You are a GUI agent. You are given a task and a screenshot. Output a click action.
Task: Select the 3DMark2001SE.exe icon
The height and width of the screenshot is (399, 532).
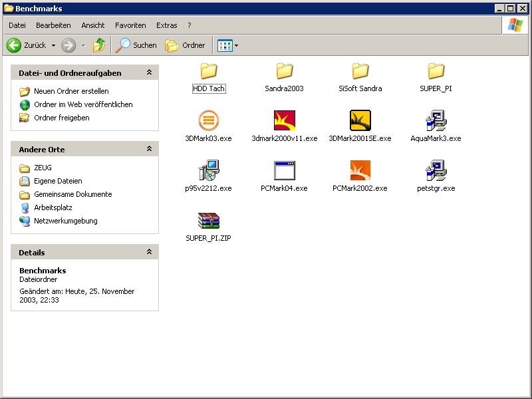[x=360, y=120]
